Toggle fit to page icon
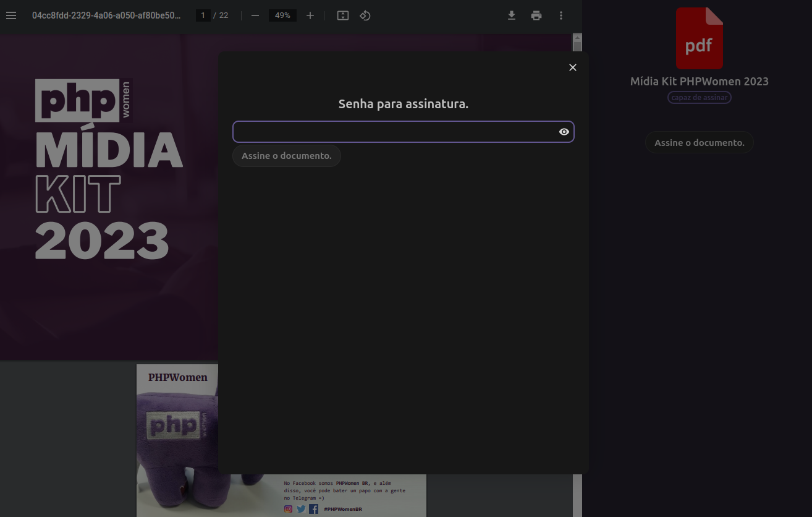Image resolution: width=812 pixels, height=517 pixels. pyautogui.click(x=343, y=15)
